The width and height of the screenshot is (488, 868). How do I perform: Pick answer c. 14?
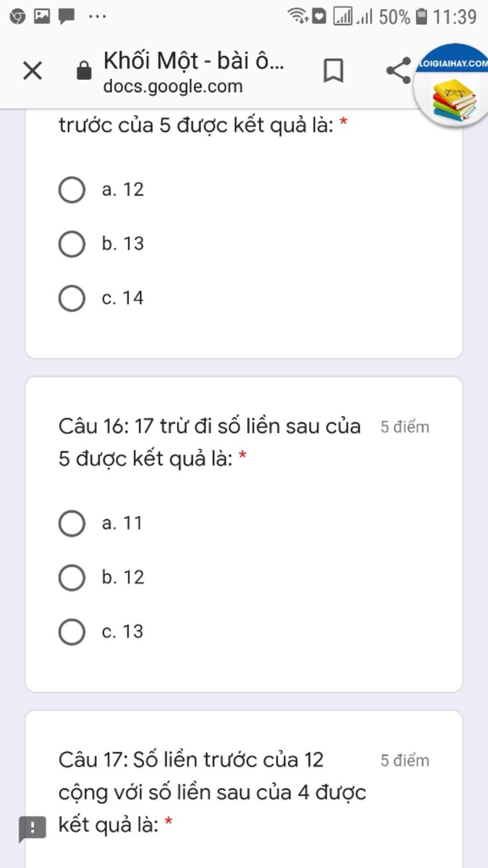click(x=101, y=299)
